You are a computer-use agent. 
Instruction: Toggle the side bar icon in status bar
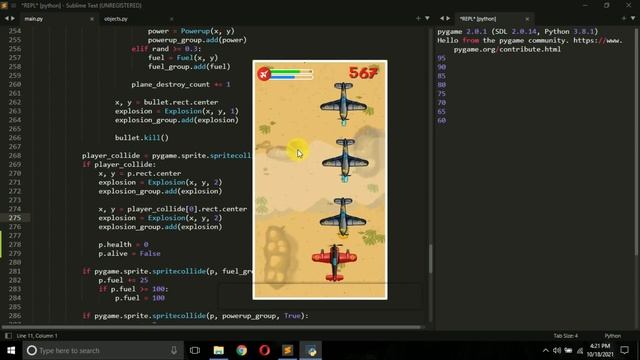coord(8,336)
